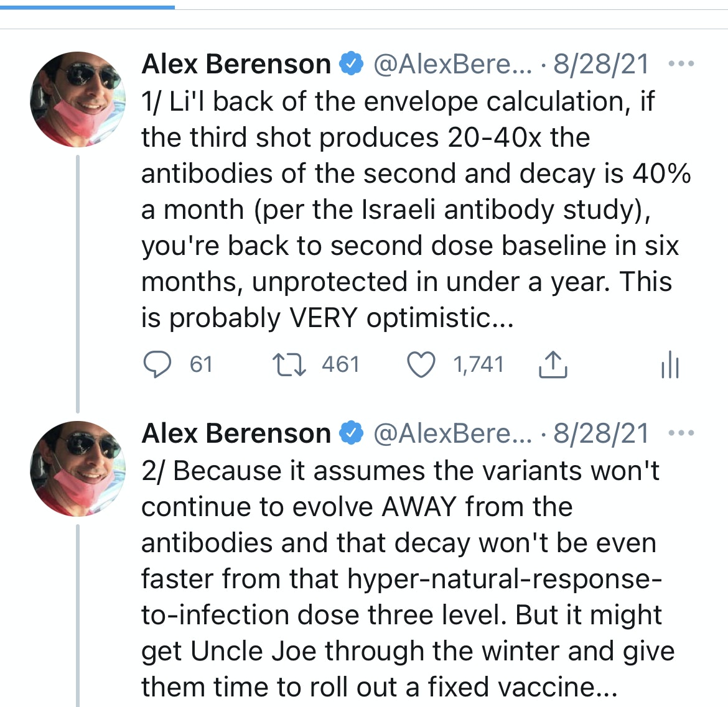Retweet the first tweet about third shot

(x=289, y=364)
